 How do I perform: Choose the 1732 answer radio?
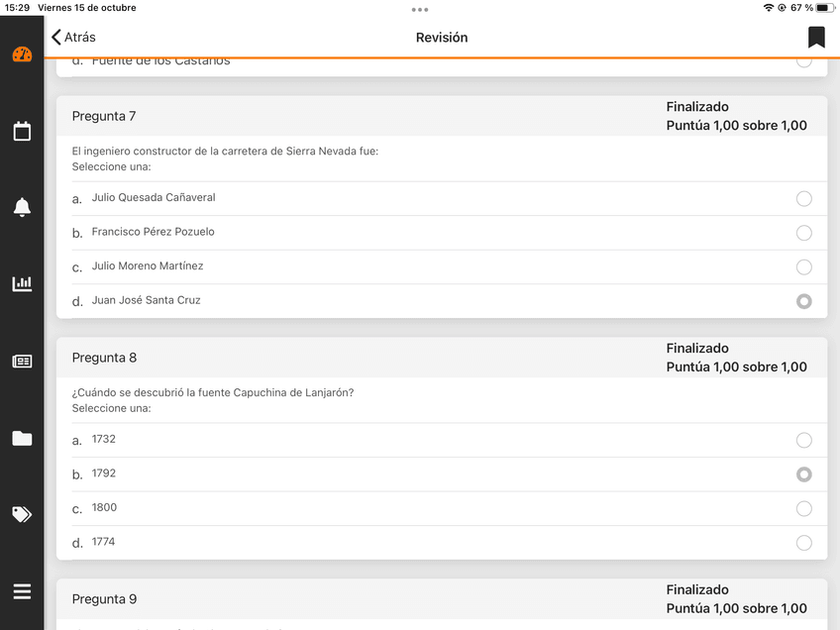click(x=803, y=441)
